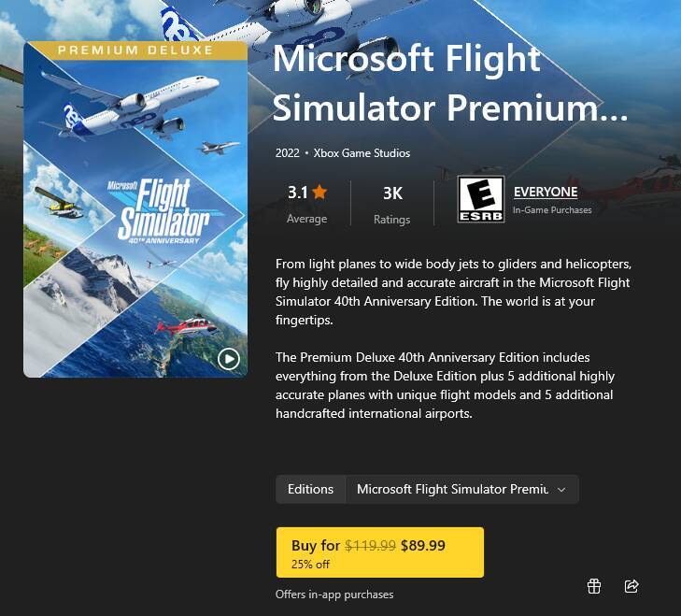The height and width of the screenshot is (616, 681).
Task: Open the Microsoft Flight Simulator Premium edition selector
Action: click(x=462, y=490)
